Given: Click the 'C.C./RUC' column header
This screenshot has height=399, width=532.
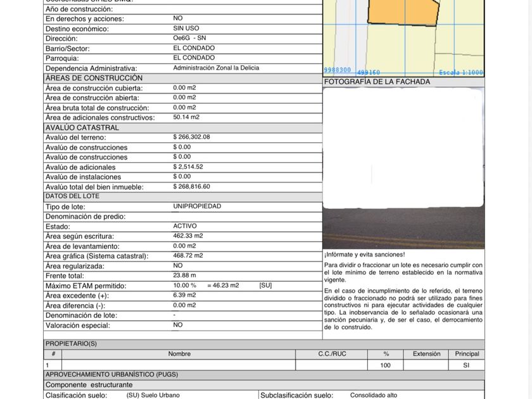Looking at the screenshot, I should tap(332, 354).
